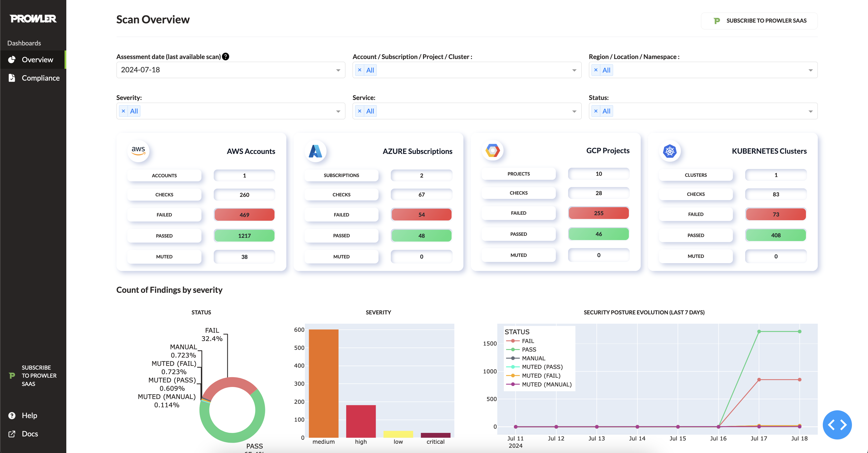
Task: Click the Kubernetes icon on the clusters card
Action: (x=670, y=151)
